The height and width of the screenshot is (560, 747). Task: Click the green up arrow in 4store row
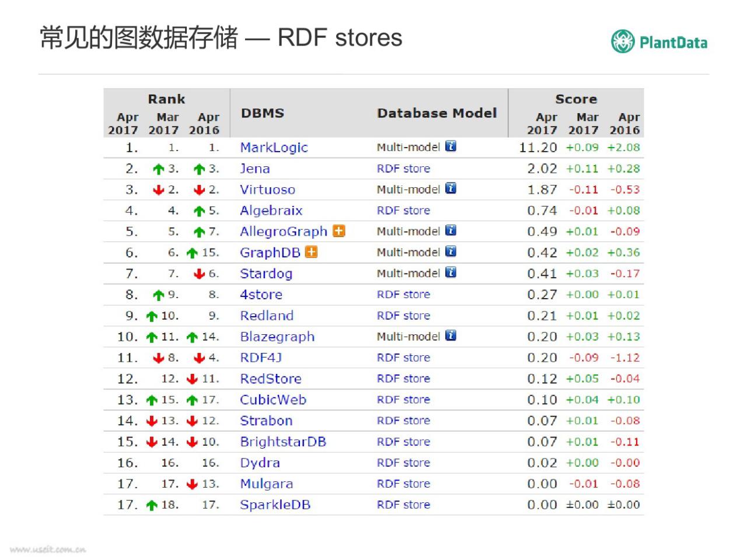(x=158, y=295)
